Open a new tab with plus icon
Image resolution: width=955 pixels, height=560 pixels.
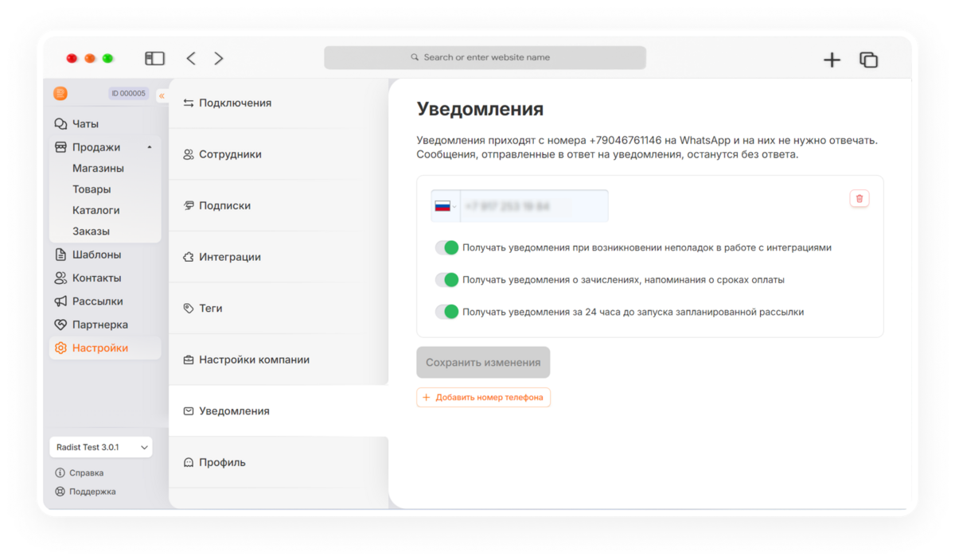coord(832,60)
